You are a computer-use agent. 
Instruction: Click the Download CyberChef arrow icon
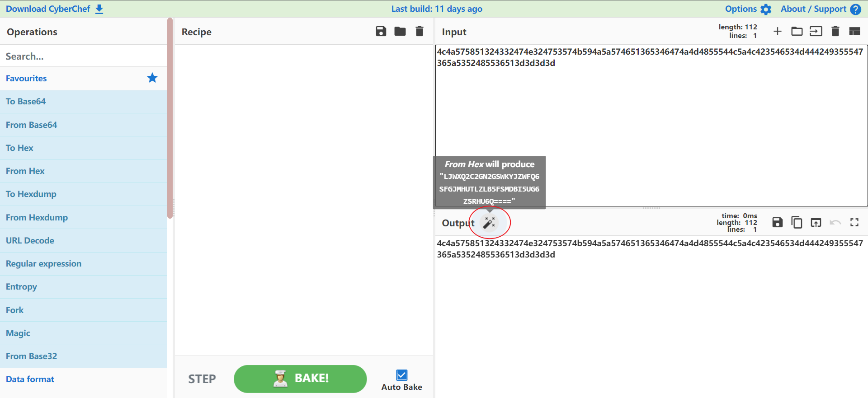(x=99, y=9)
